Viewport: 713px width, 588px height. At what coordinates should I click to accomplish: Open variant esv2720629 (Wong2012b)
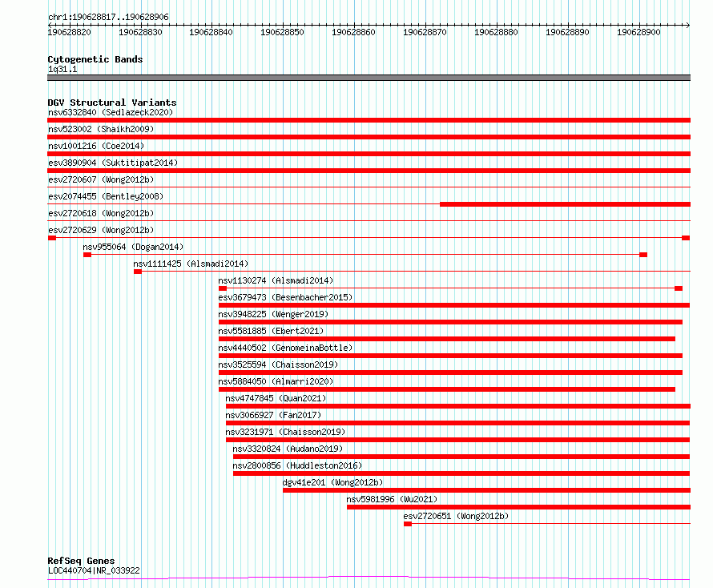pyautogui.click(x=101, y=230)
